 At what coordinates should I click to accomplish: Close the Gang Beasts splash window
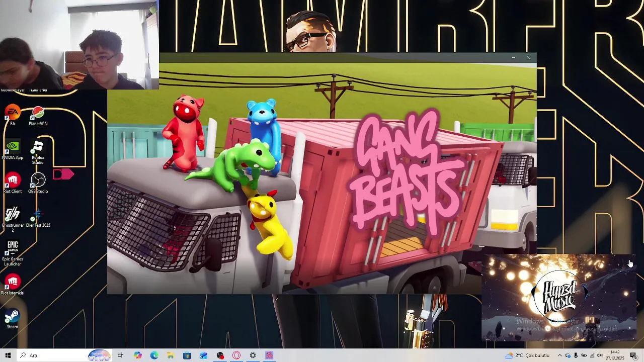pos(529,58)
